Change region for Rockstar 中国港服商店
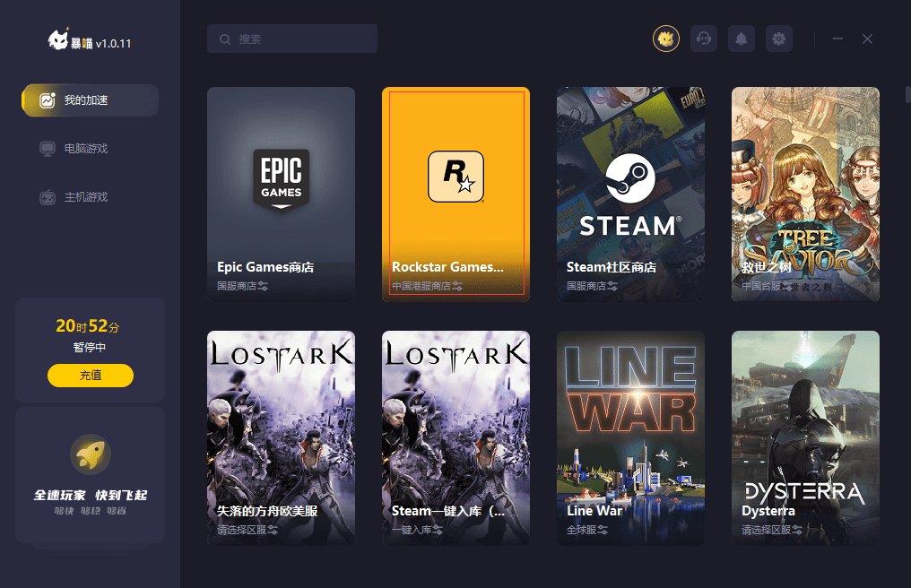Image resolution: width=911 pixels, height=588 pixels. [x=427, y=286]
